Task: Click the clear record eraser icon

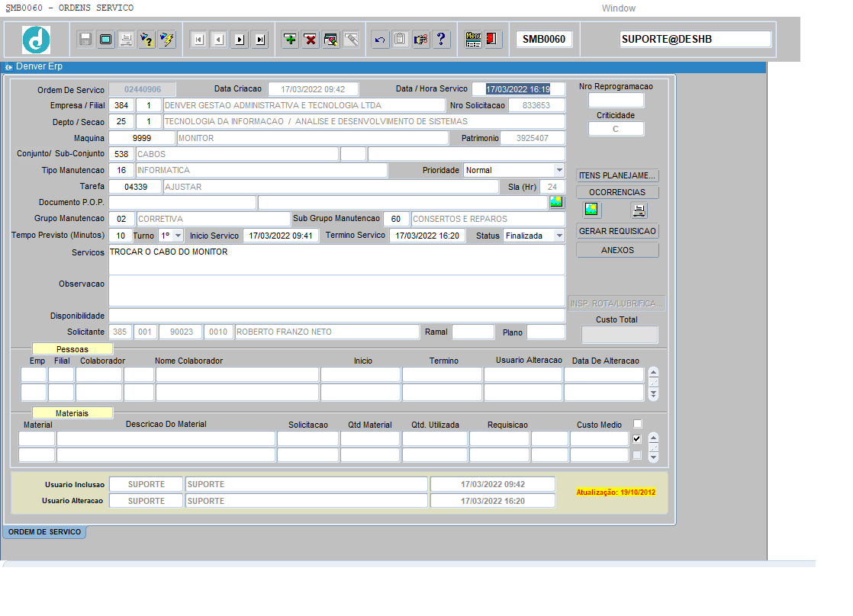Action: (331, 40)
